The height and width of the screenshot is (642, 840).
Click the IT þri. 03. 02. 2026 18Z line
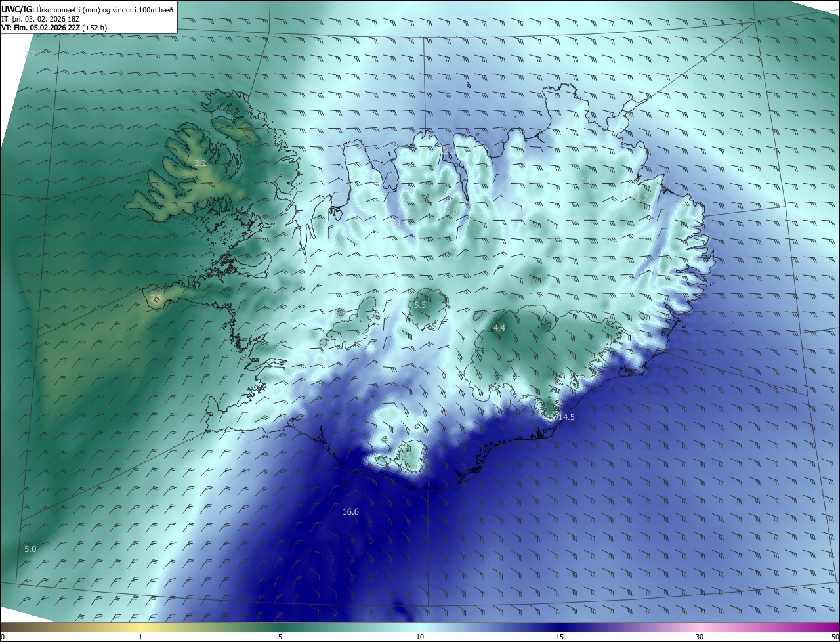(x=41, y=18)
